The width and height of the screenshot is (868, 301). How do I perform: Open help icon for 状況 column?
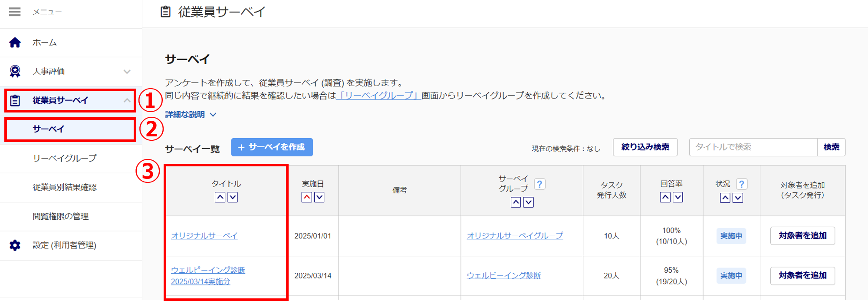(x=742, y=184)
